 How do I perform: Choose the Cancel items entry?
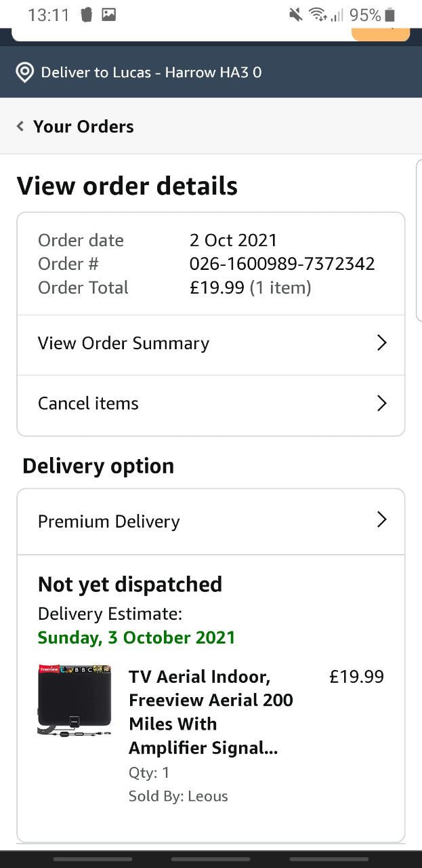click(88, 403)
